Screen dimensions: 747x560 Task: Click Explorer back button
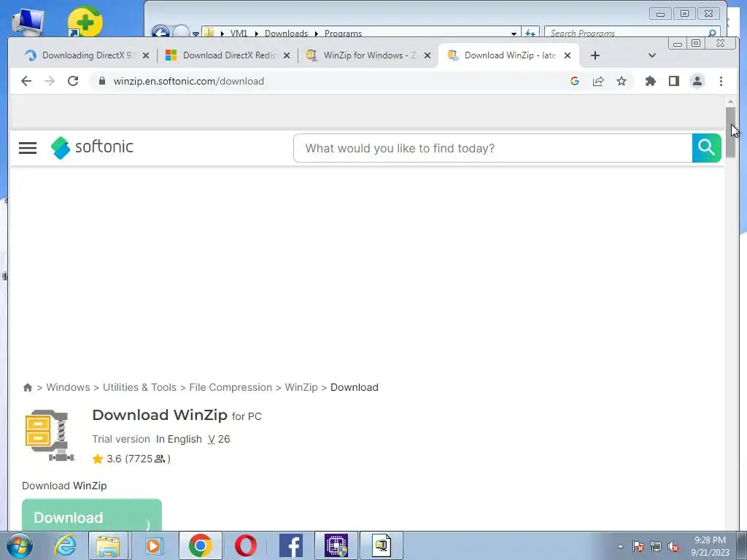(x=160, y=32)
